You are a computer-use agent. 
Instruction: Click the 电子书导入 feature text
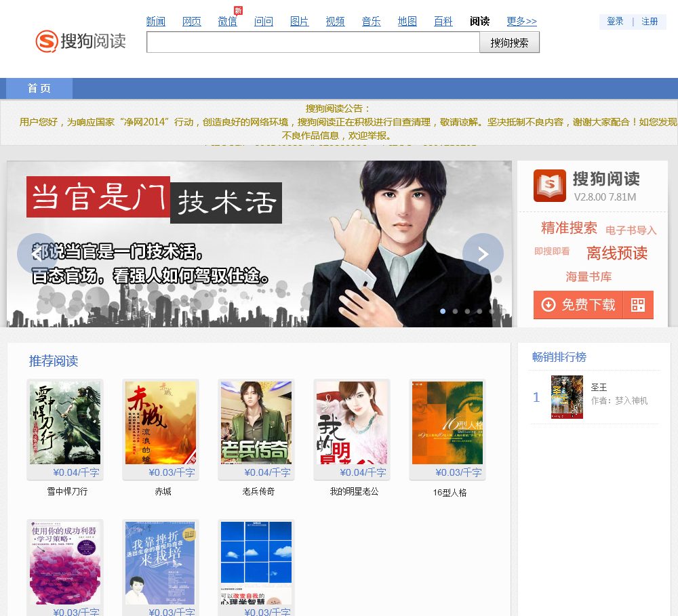pyautogui.click(x=631, y=230)
